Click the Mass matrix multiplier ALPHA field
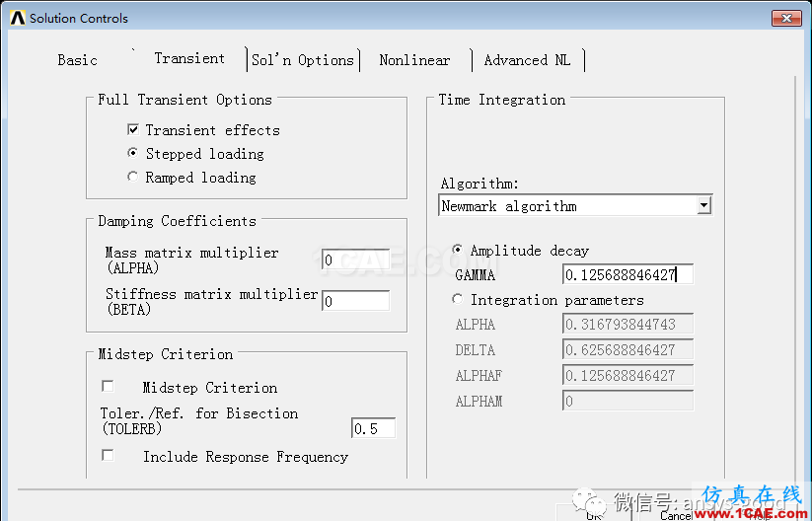812x521 pixels. click(x=356, y=260)
